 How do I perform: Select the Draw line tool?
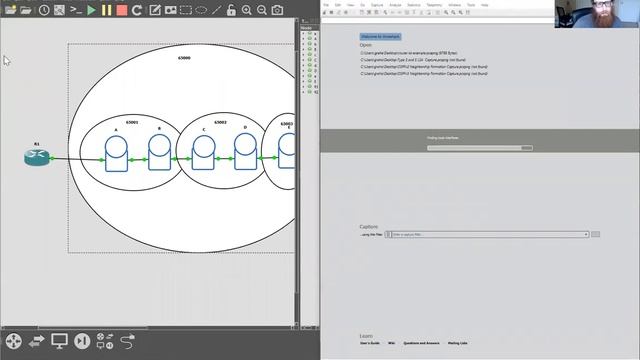tap(217, 10)
